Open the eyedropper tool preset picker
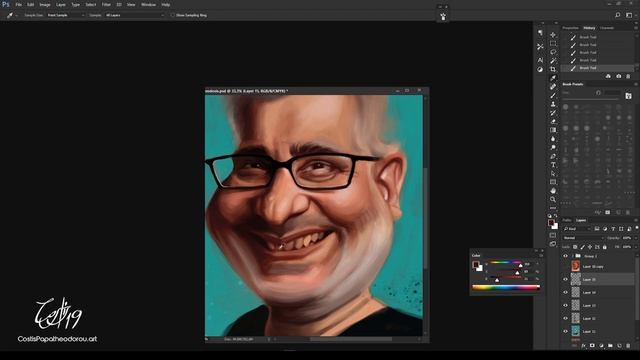Viewport: 640px width, 360px height. [x=16, y=15]
